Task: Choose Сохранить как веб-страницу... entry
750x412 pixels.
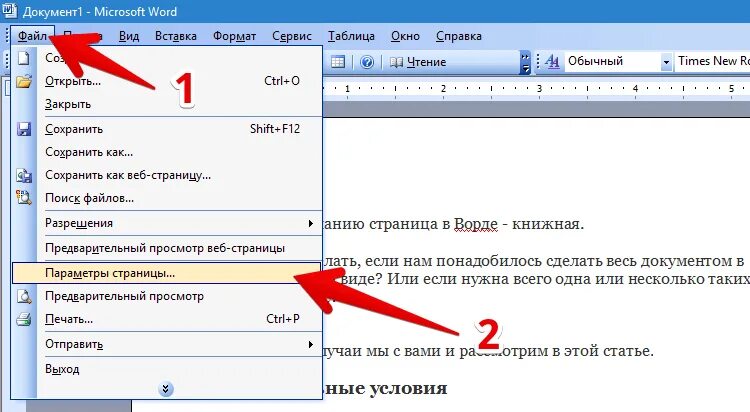Action: pos(167,175)
